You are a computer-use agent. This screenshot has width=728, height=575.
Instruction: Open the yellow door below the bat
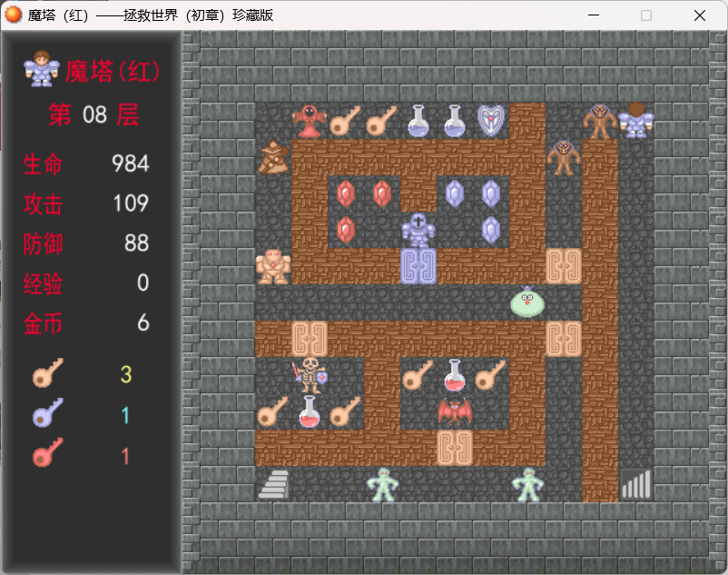tap(455, 448)
